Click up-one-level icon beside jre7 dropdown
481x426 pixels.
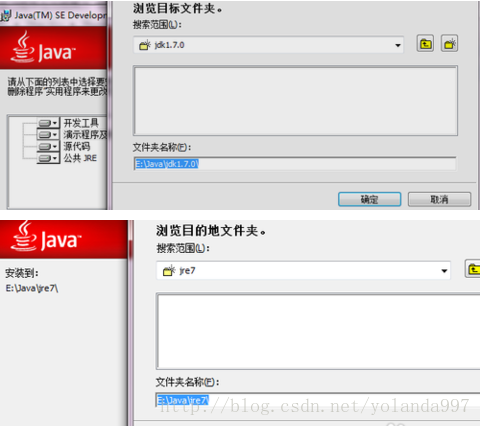coord(473,269)
